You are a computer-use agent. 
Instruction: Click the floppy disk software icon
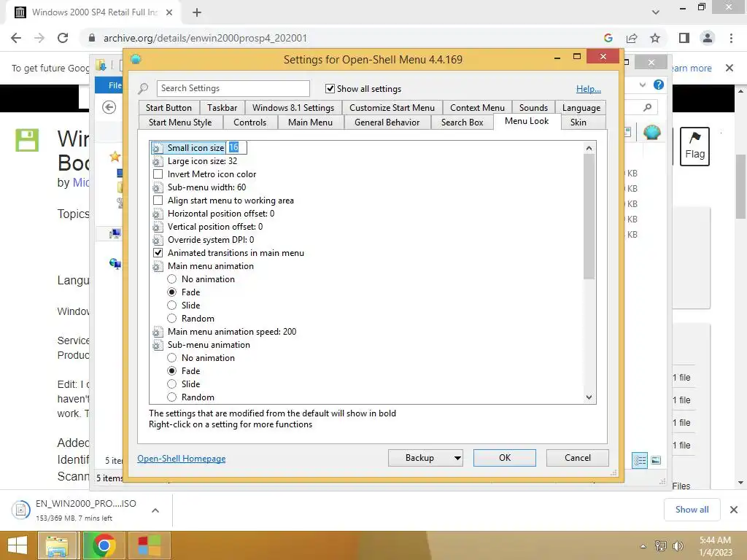pyautogui.click(x=27, y=141)
